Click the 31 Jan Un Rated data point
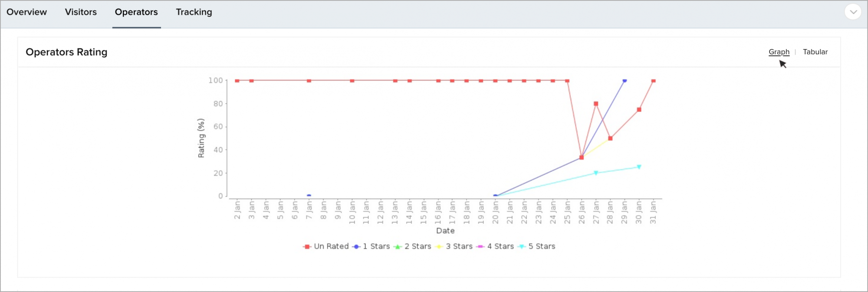Screen dimensions: 868x292 point(653,81)
